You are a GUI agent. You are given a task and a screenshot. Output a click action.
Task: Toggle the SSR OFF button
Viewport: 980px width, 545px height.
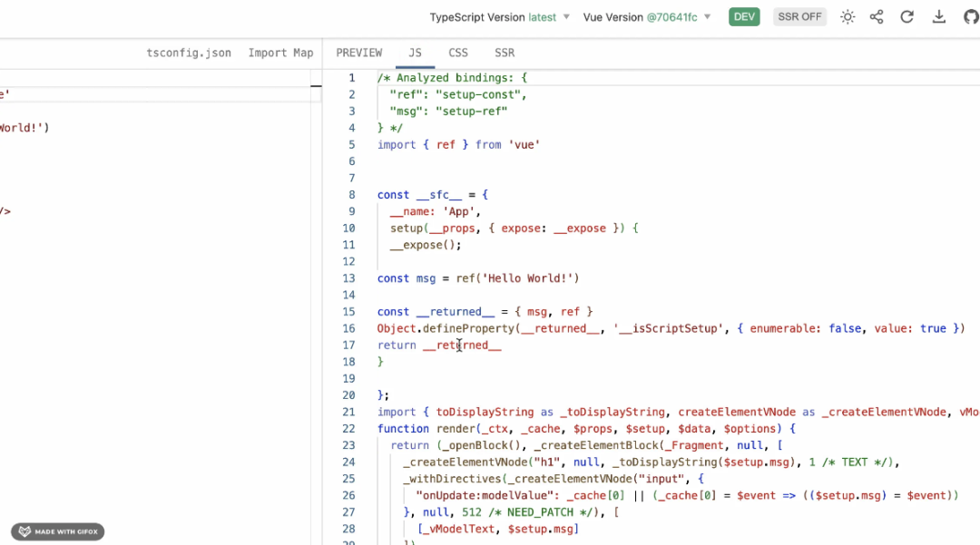point(799,17)
